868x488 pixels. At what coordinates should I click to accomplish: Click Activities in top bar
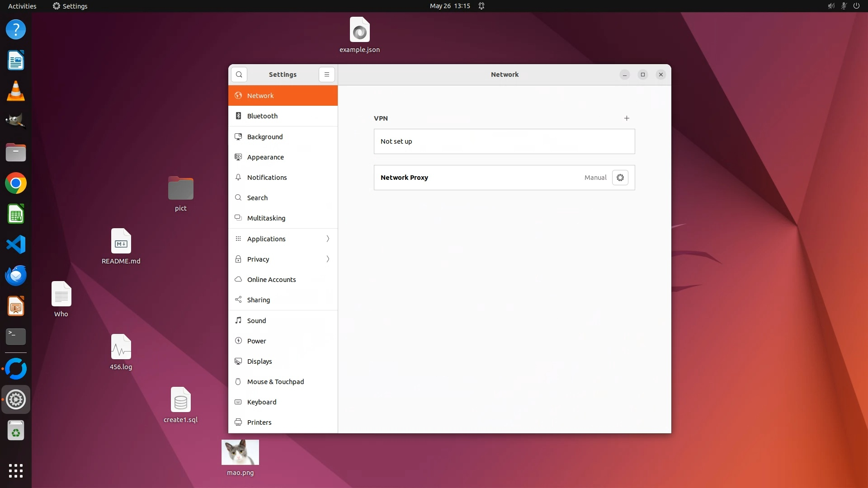22,6
